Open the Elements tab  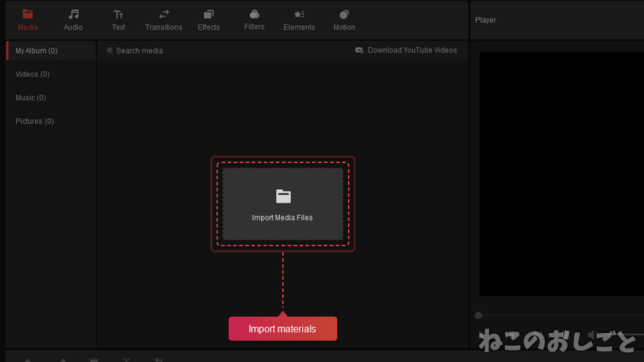[299, 20]
